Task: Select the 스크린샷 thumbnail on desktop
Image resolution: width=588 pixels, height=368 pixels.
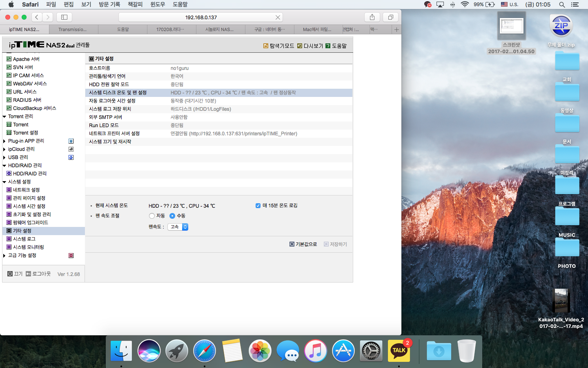Action: (x=511, y=27)
